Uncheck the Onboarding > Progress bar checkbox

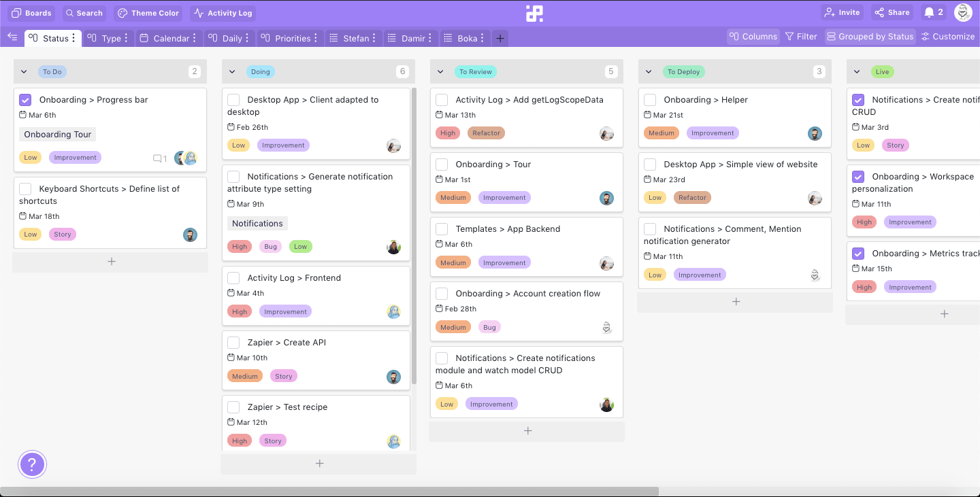(25, 100)
